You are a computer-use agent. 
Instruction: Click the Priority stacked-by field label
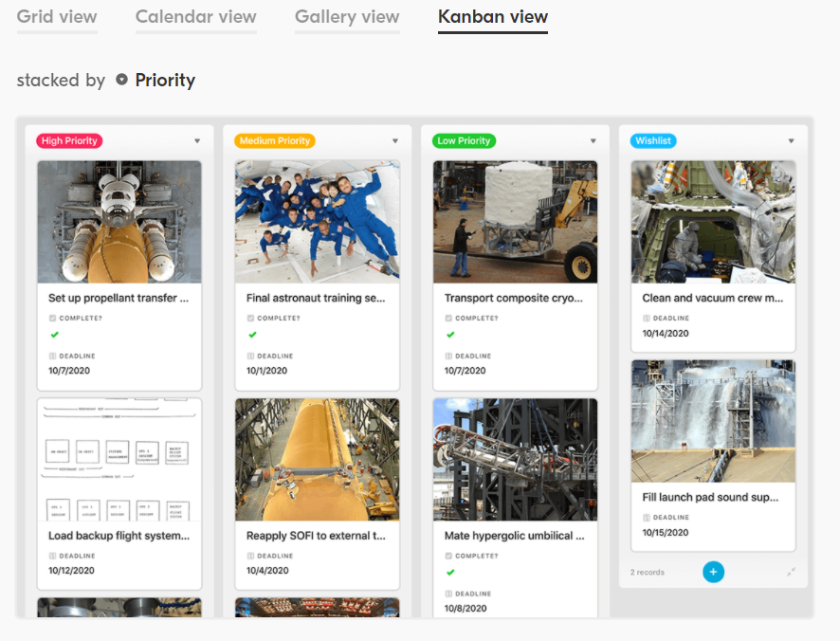(165, 80)
